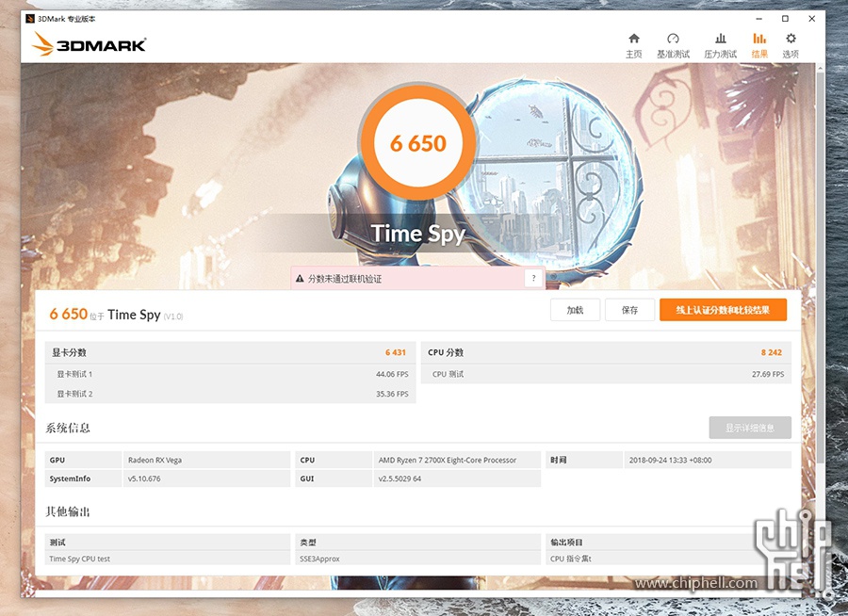Click the 显示详细信息 button
The image size is (848, 616).
tap(750, 428)
